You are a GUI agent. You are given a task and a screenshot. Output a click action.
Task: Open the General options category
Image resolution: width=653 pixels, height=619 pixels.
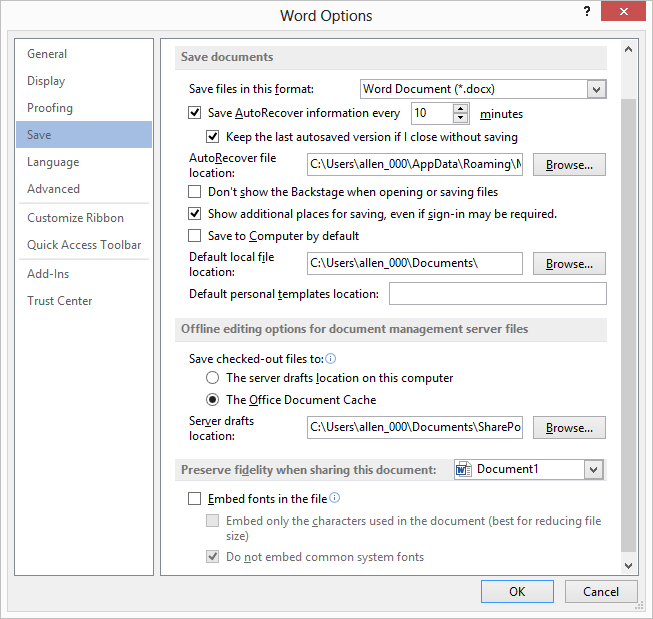[84, 54]
